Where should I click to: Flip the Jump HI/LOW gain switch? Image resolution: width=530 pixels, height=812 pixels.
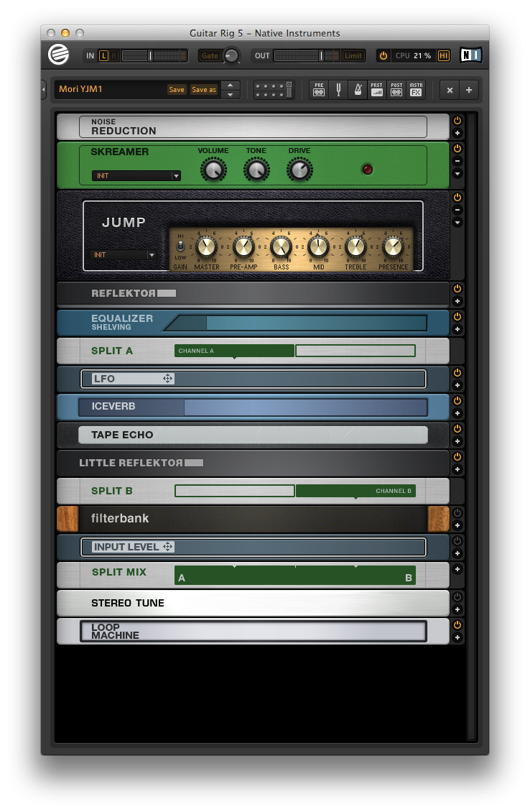180,246
